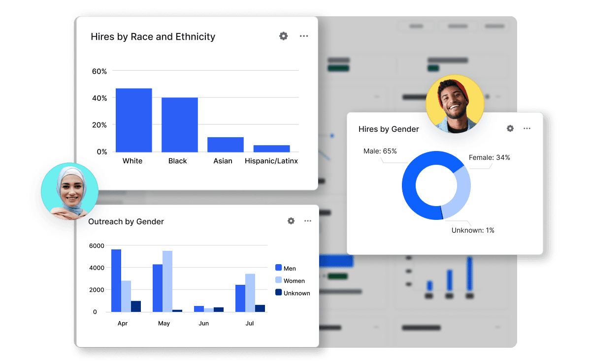The width and height of the screenshot is (591, 364).
Task: Select the dark blue Unknown legend color swatch
Action: 278,293
